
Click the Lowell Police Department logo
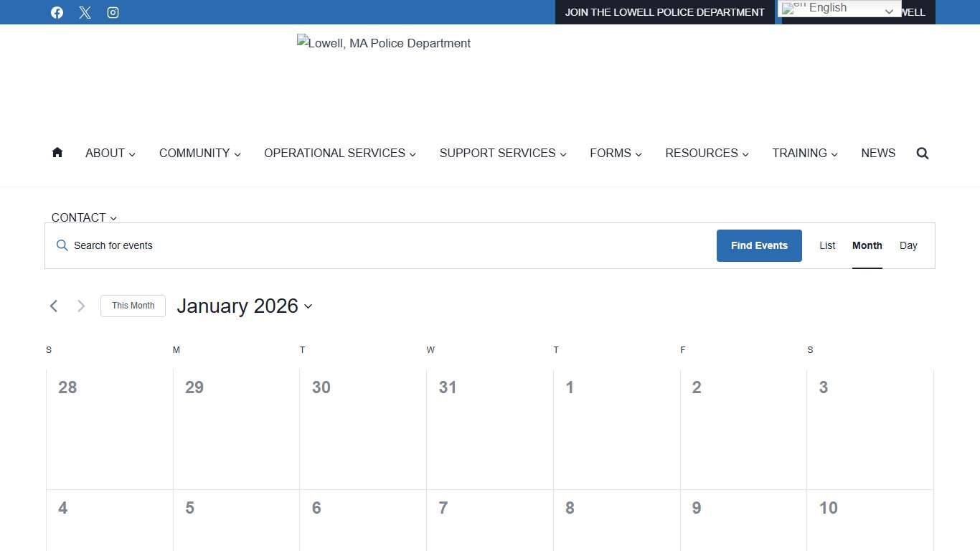pyautogui.click(x=384, y=44)
